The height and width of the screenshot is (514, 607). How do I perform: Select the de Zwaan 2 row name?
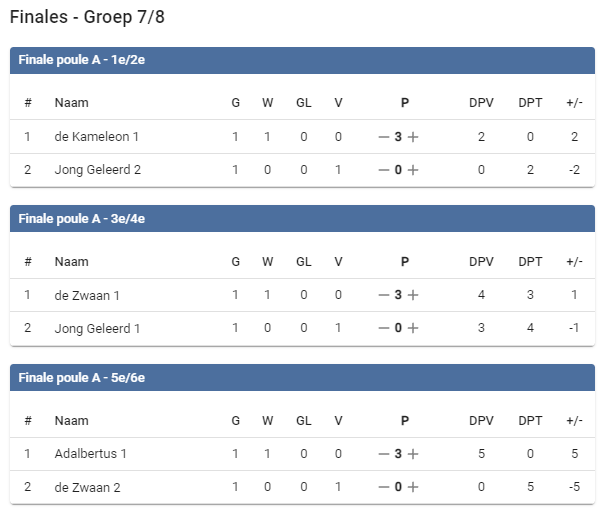[x=88, y=487]
